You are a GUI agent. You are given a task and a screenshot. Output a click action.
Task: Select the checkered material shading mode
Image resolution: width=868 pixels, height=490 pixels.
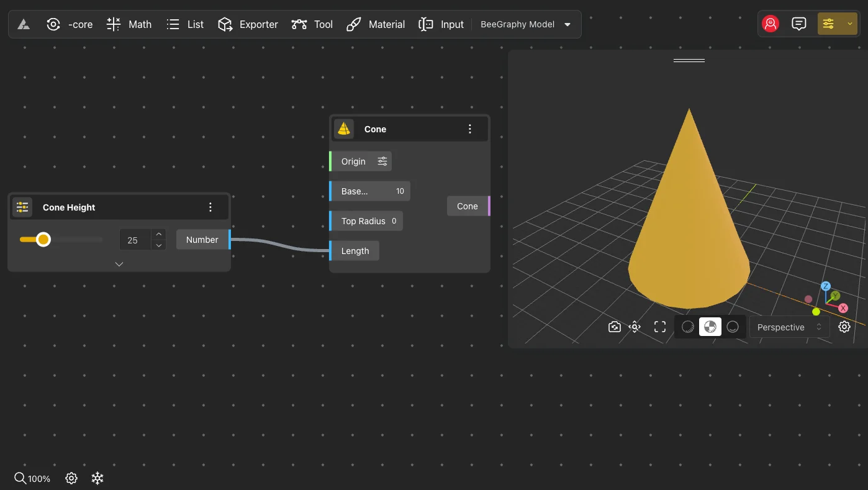click(710, 327)
